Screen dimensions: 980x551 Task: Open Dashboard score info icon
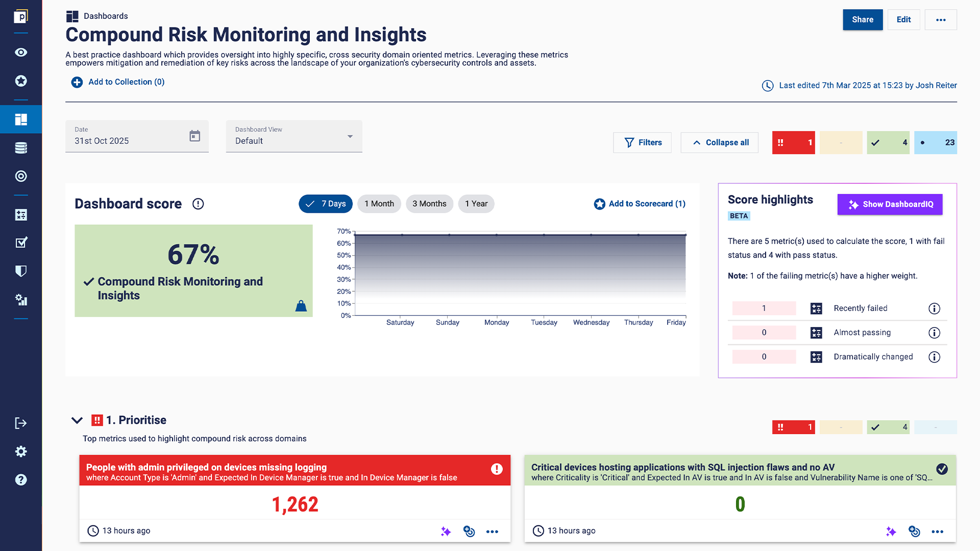[x=198, y=204]
